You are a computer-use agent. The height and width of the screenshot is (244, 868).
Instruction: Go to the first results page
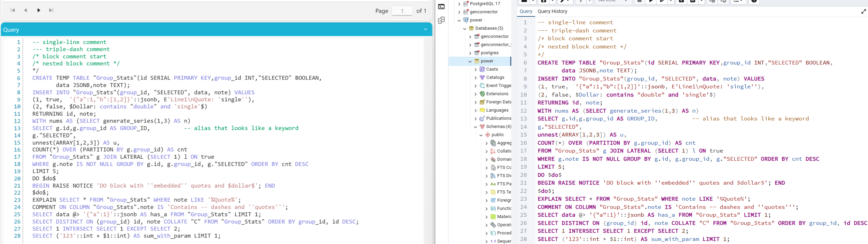13,11
